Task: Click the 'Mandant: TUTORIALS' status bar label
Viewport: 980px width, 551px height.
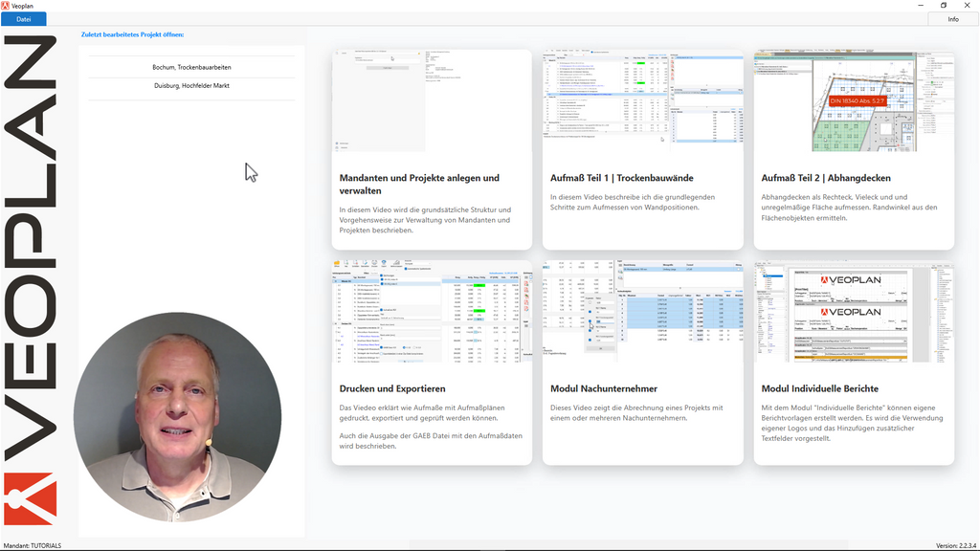Action: point(33,545)
